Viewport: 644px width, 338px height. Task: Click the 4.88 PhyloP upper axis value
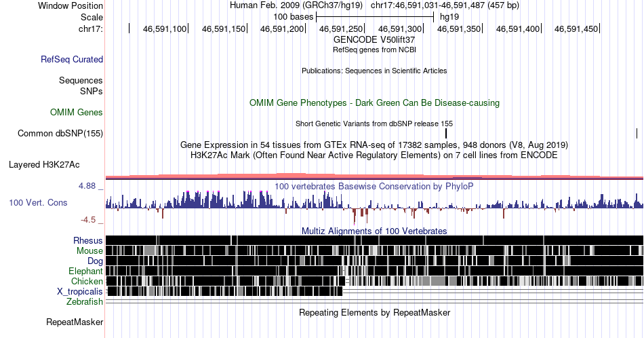(x=87, y=186)
